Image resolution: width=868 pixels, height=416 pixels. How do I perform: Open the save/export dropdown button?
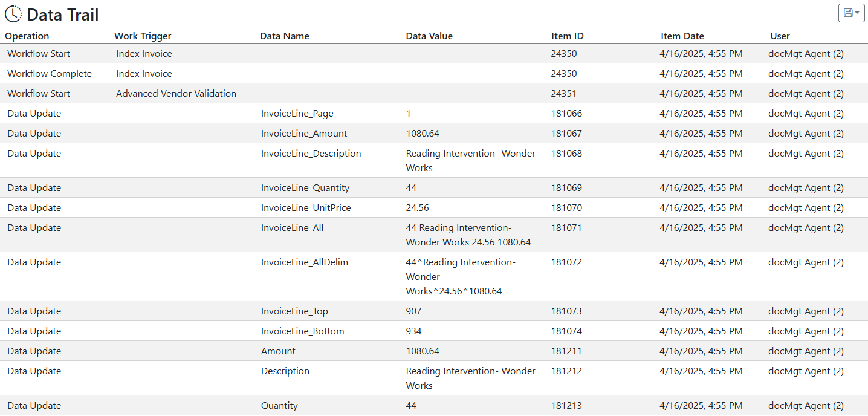click(x=851, y=13)
